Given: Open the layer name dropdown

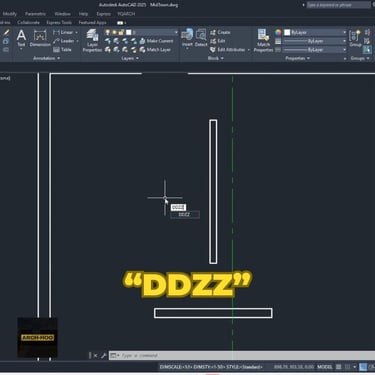Looking at the screenshot, I should [152, 32].
